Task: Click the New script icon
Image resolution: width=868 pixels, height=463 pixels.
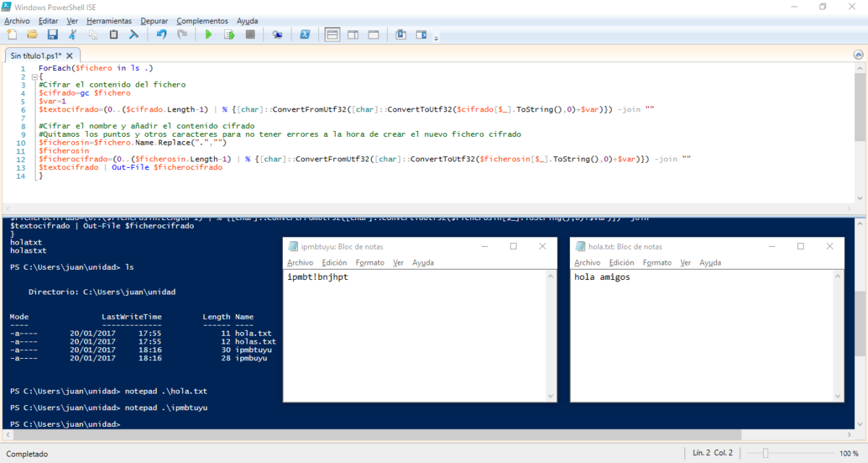Action: pos(12,34)
